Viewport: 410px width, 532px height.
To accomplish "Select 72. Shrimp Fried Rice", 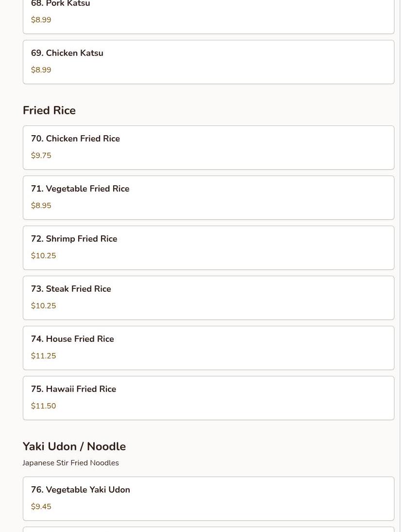I will 208,248.
